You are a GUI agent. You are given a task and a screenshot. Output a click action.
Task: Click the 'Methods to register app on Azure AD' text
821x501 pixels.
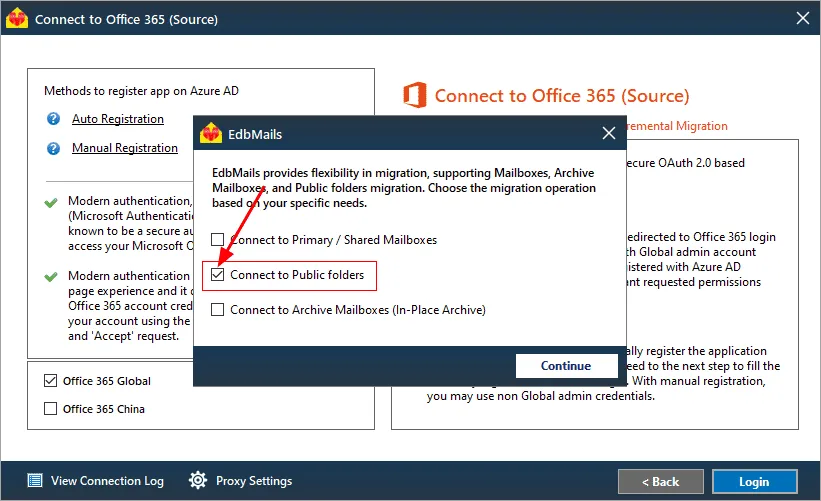click(x=141, y=91)
